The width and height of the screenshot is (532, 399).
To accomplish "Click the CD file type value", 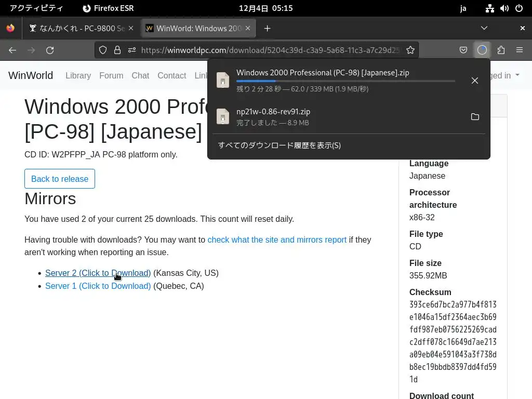I will (415, 246).
